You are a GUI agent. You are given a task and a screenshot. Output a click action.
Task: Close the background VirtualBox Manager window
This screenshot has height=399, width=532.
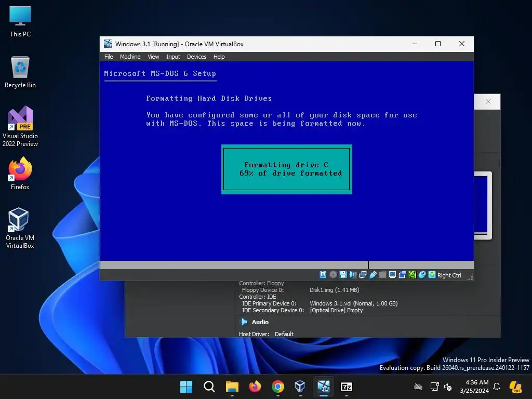[488, 101]
